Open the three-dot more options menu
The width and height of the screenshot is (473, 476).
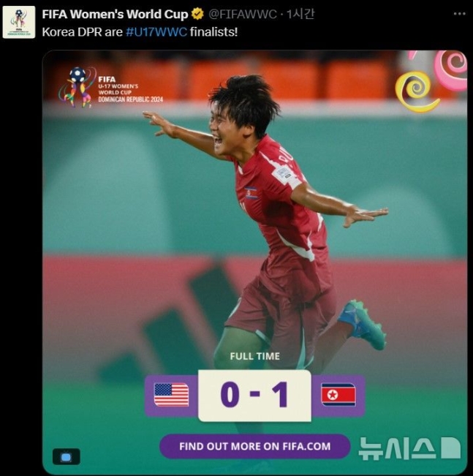pyautogui.click(x=459, y=14)
